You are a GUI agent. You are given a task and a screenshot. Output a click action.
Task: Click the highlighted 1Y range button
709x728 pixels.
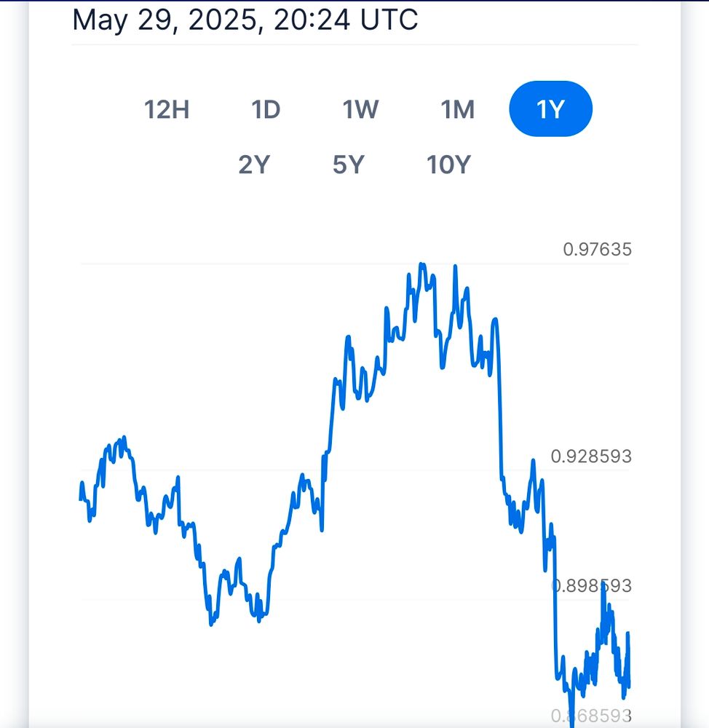tap(550, 110)
